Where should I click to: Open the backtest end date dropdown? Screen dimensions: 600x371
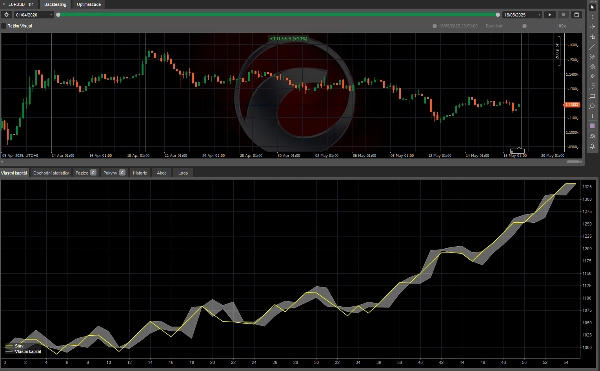point(522,15)
